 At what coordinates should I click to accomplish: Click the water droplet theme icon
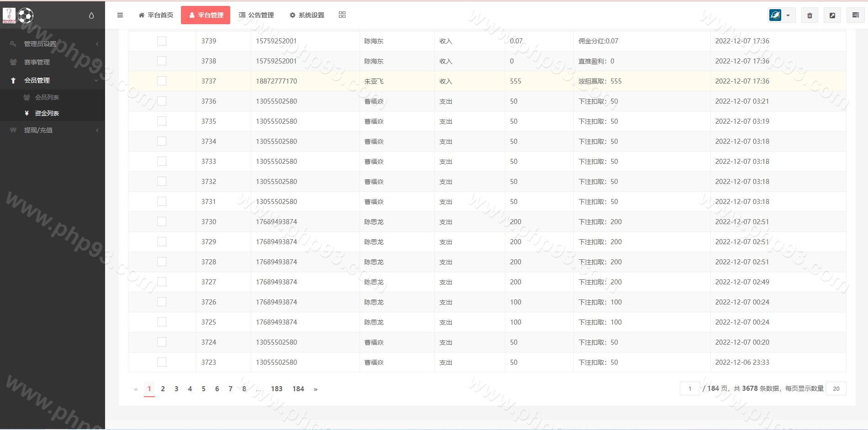pyautogui.click(x=91, y=16)
